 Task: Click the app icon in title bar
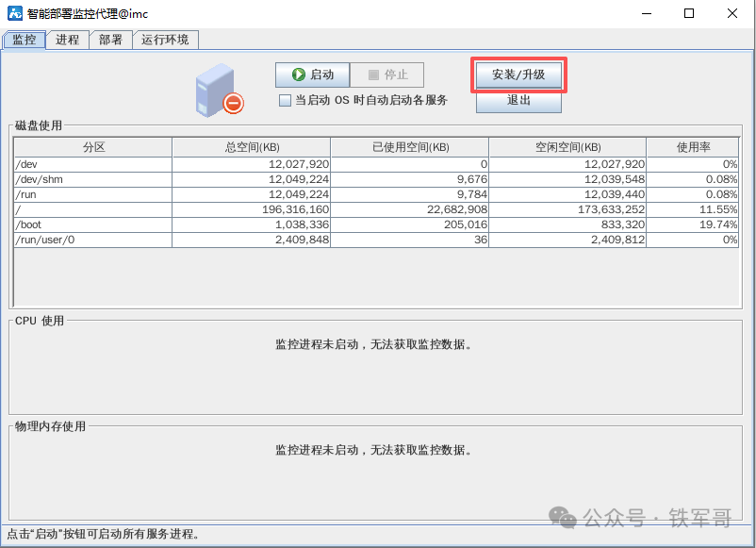pos(15,14)
